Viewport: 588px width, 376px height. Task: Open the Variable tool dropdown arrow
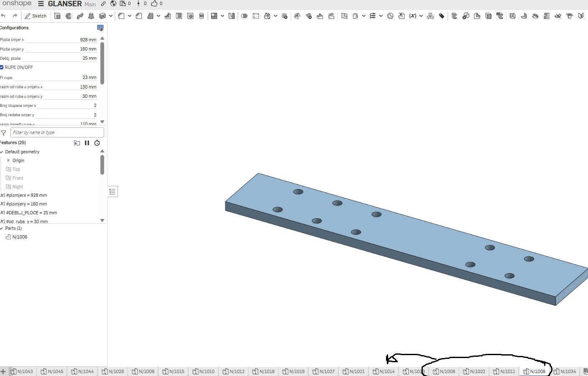click(x=421, y=16)
